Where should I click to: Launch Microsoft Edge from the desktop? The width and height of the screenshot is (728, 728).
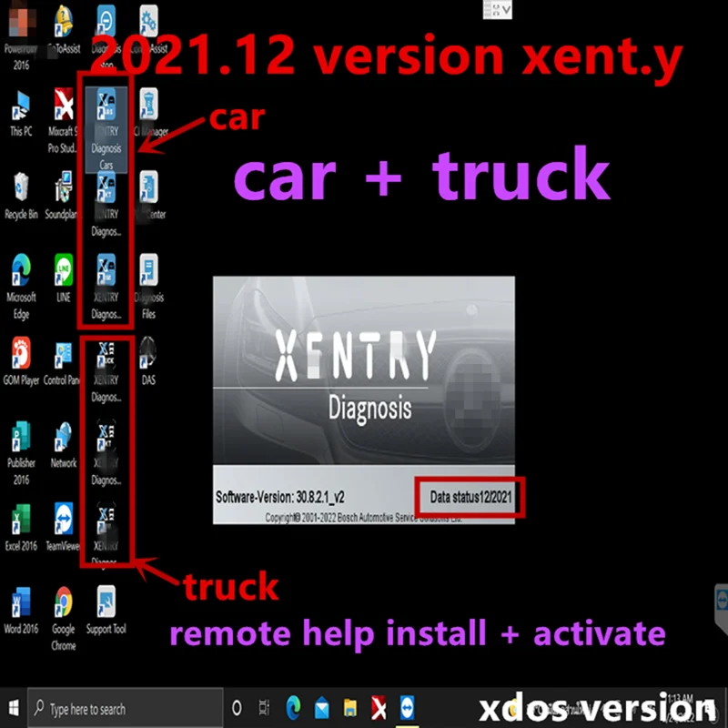click(21, 287)
